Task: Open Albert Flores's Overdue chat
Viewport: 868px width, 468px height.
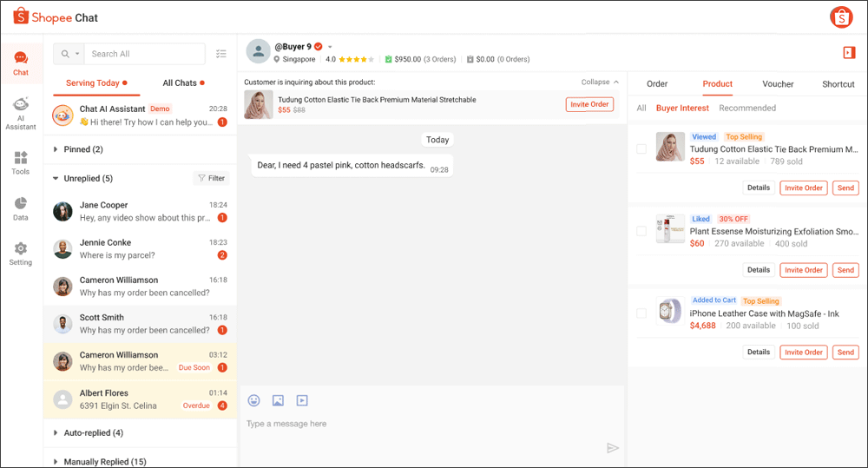Action: click(x=140, y=399)
